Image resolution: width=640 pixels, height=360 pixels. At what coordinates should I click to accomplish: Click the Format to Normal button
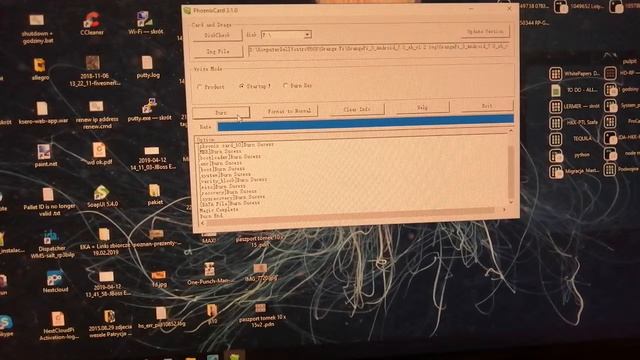click(x=290, y=111)
